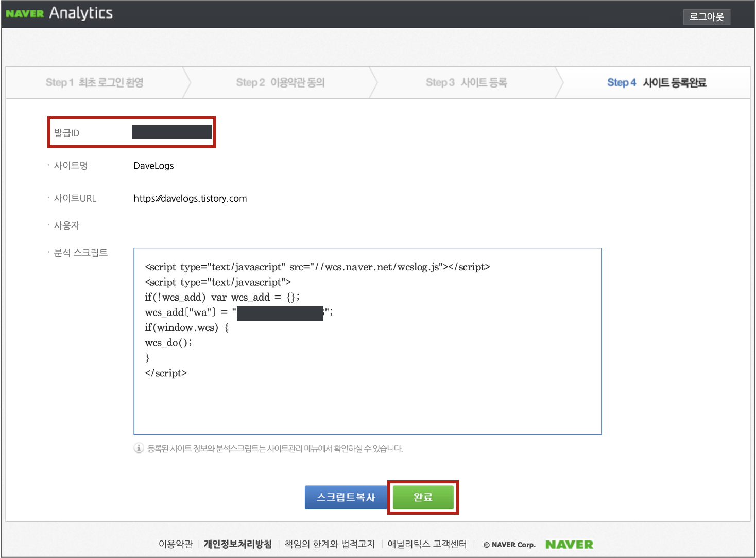Click the site name DaveLogs
Screen dimensions: 756x558
(153, 166)
